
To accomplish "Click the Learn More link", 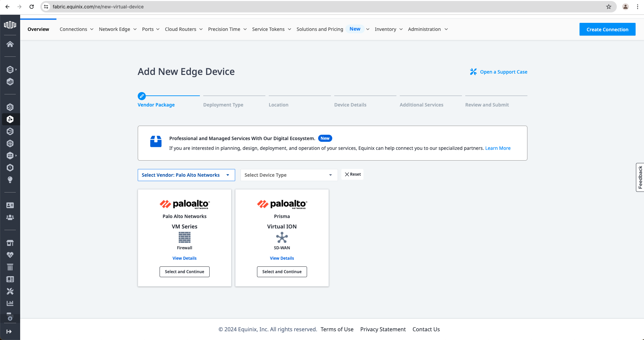I will pos(498,148).
